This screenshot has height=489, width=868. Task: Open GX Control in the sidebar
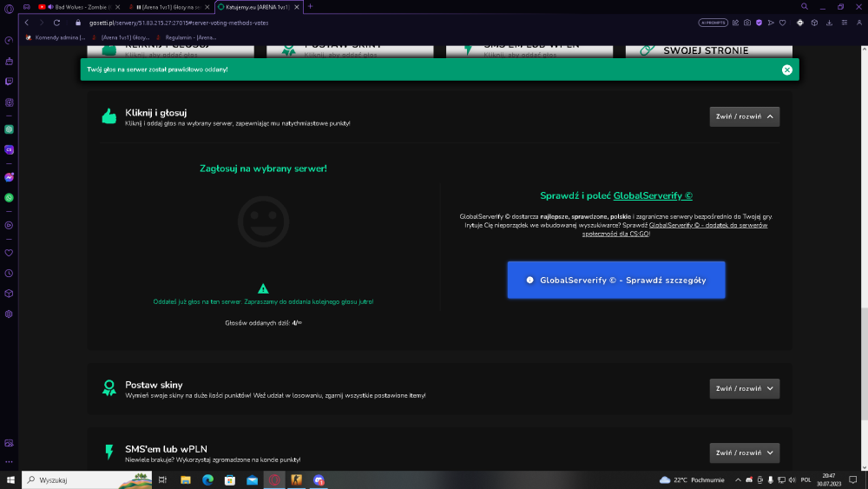(x=9, y=41)
